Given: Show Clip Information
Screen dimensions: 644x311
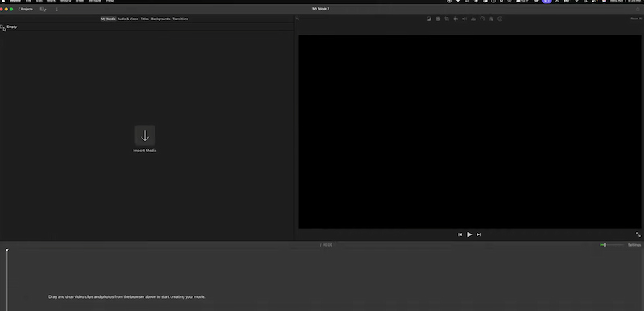Looking at the screenshot, I should click(500, 19).
